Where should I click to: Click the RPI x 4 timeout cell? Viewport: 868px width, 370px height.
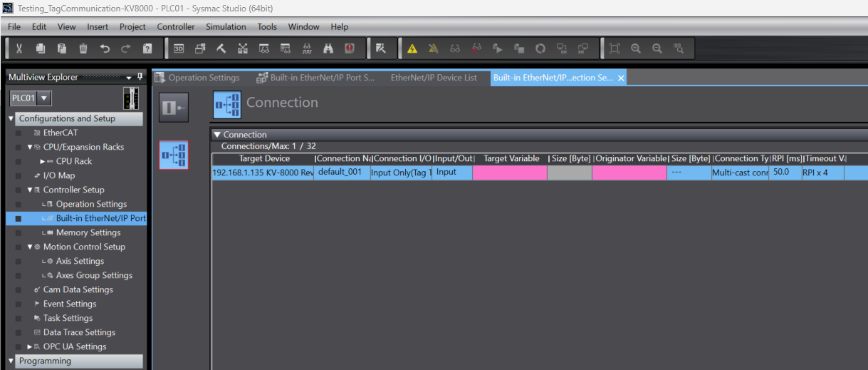822,173
